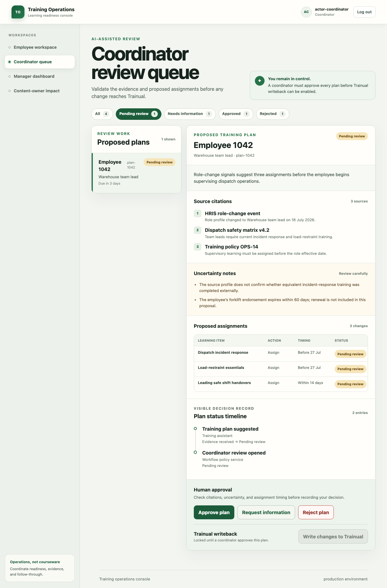Click the 3 changes label
387x588 pixels.
(359, 326)
